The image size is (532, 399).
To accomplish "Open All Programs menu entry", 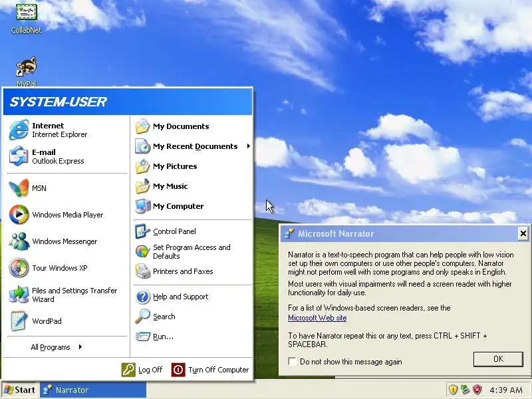I will (57, 347).
